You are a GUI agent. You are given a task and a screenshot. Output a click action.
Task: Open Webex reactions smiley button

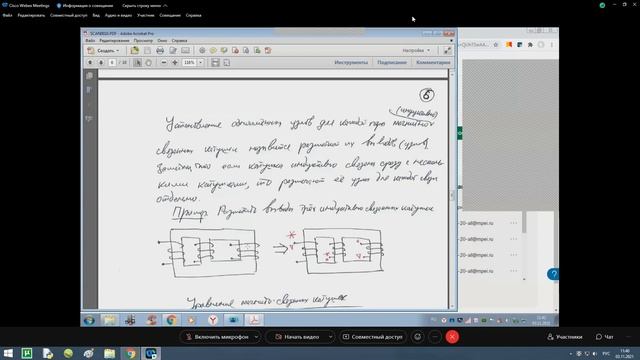(x=418, y=337)
